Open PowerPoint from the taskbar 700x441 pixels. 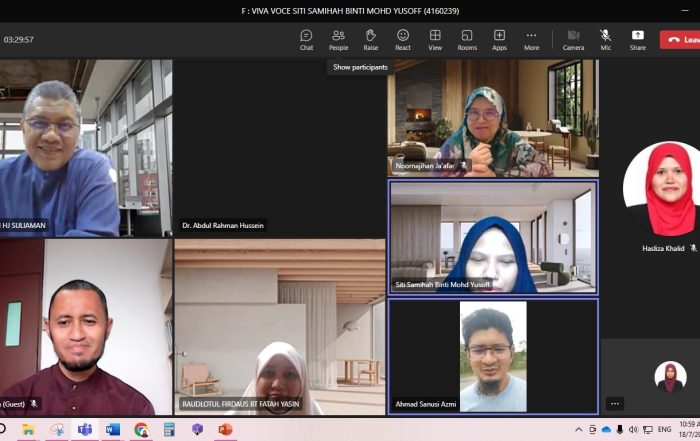pyautogui.click(x=225, y=429)
